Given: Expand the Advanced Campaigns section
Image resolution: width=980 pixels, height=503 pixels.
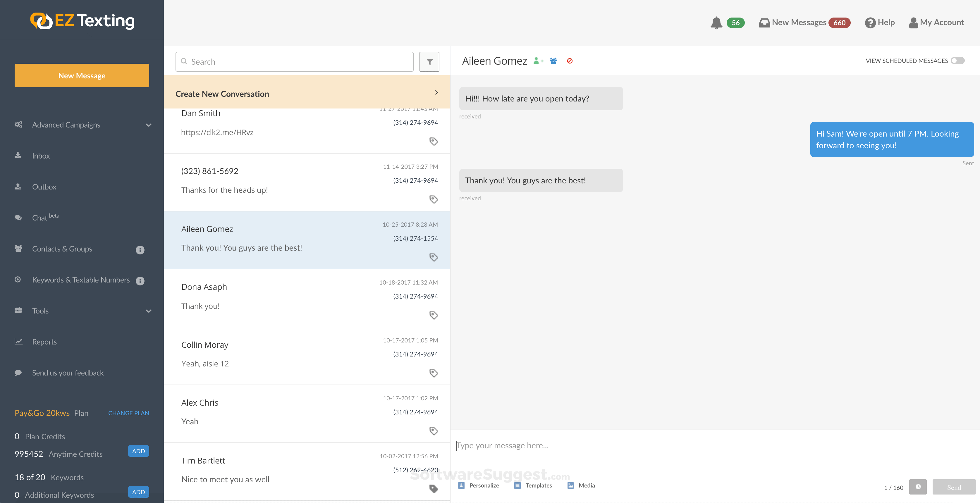Looking at the screenshot, I should [148, 125].
